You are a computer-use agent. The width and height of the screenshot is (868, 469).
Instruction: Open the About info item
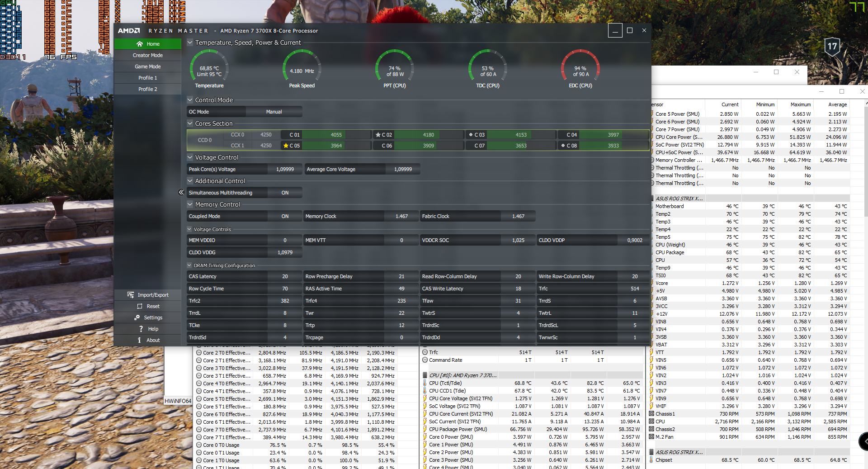(140, 340)
